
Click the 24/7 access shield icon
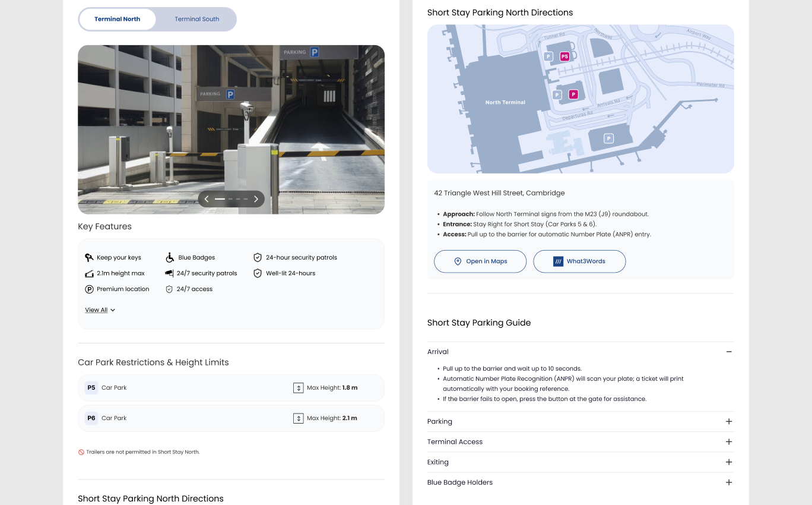(x=169, y=289)
